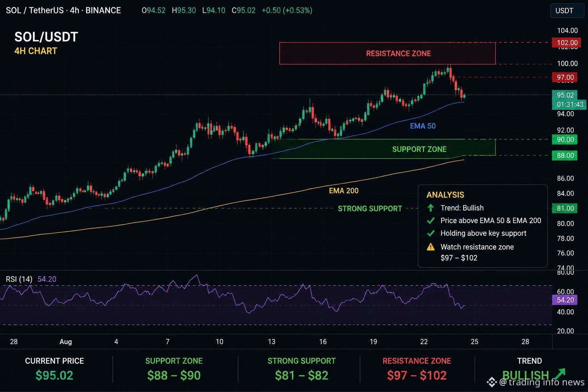Click the green 95.02 current price tag on the axis
The image size is (588, 392).
pos(565,95)
